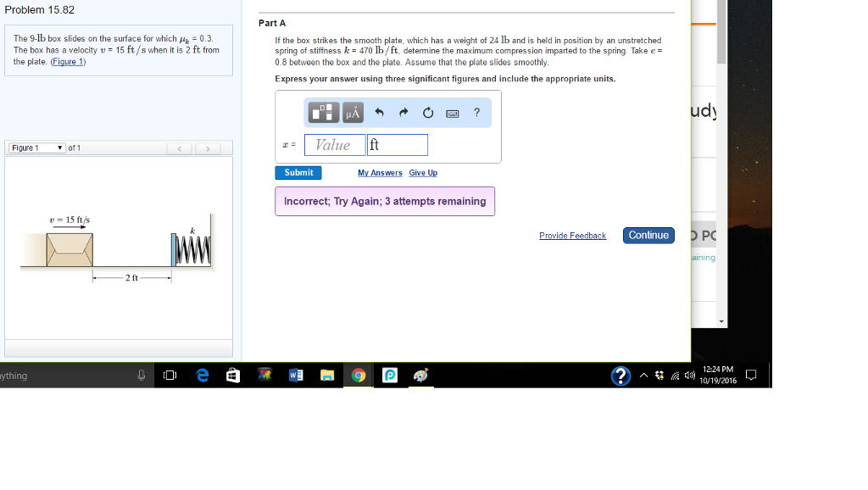
Task: Click the redo arrow in the answer toolbar
Action: 403,112
